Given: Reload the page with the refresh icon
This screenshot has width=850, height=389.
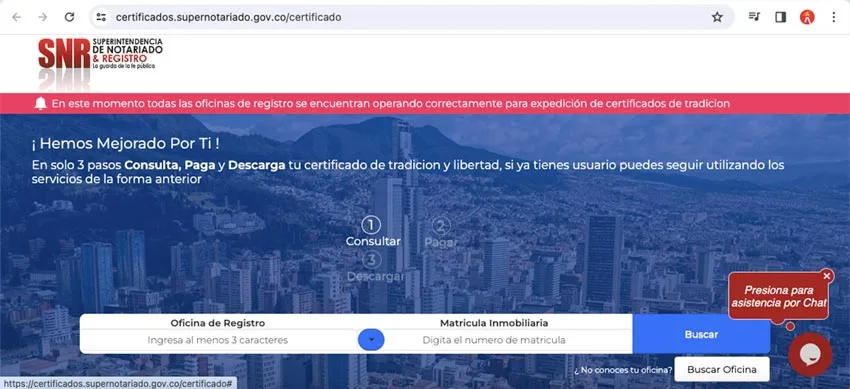Looking at the screenshot, I should click(69, 17).
